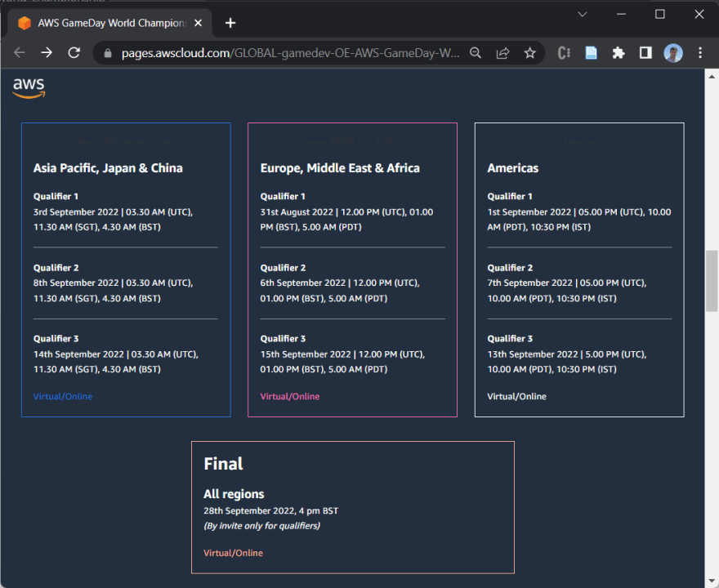The width and height of the screenshot is (719, 588).
Task: Click the By invite only for qualifiers note
Action: pyautogui.click(x=261, y=526)
